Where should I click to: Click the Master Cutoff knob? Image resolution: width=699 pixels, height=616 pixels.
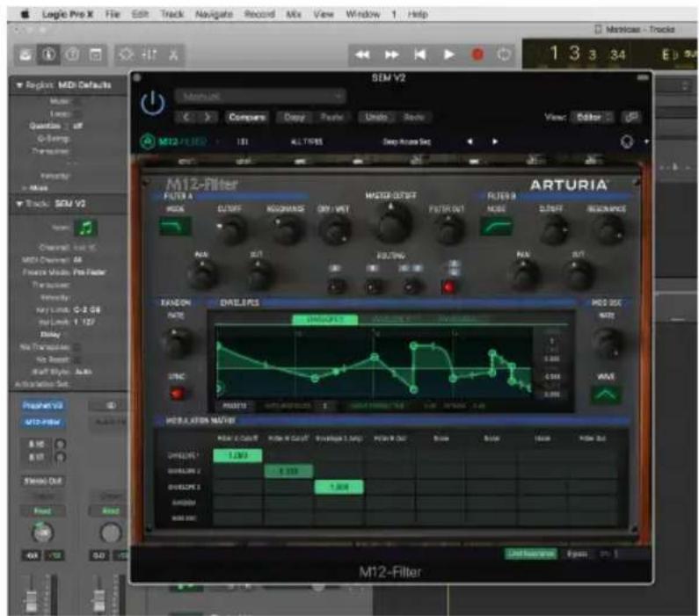pyautogui.click(x=394, y=224)
